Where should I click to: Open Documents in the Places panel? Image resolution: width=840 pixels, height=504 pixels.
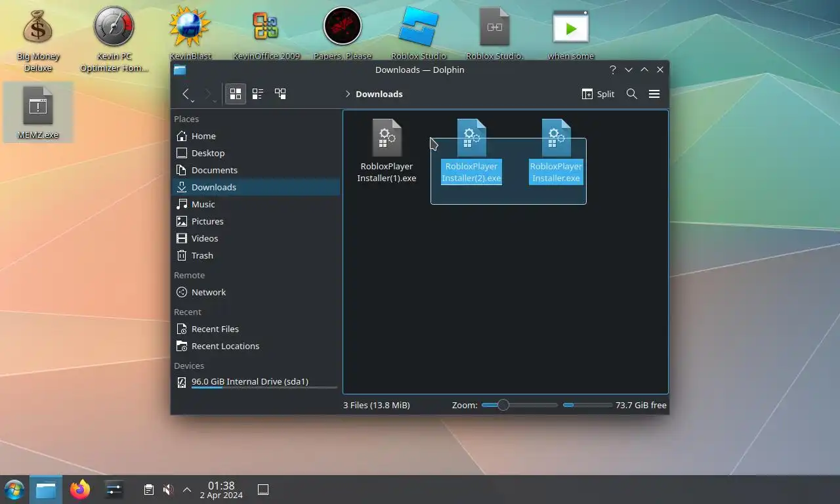tap(256, 170)
